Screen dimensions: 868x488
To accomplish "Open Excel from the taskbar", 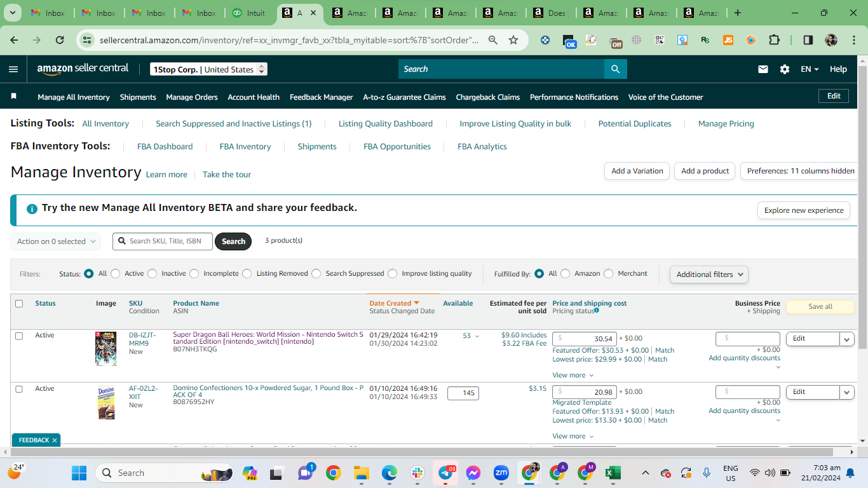I will point(613,473).
